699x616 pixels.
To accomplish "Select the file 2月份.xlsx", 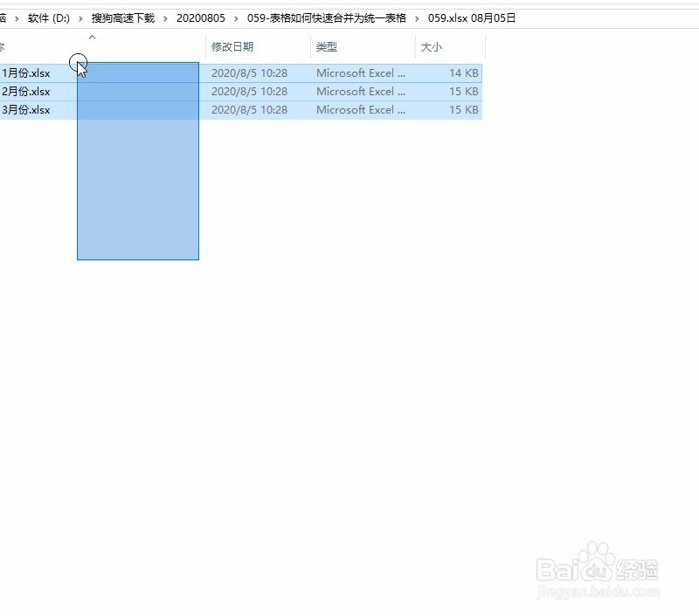I will pos(26,92).
